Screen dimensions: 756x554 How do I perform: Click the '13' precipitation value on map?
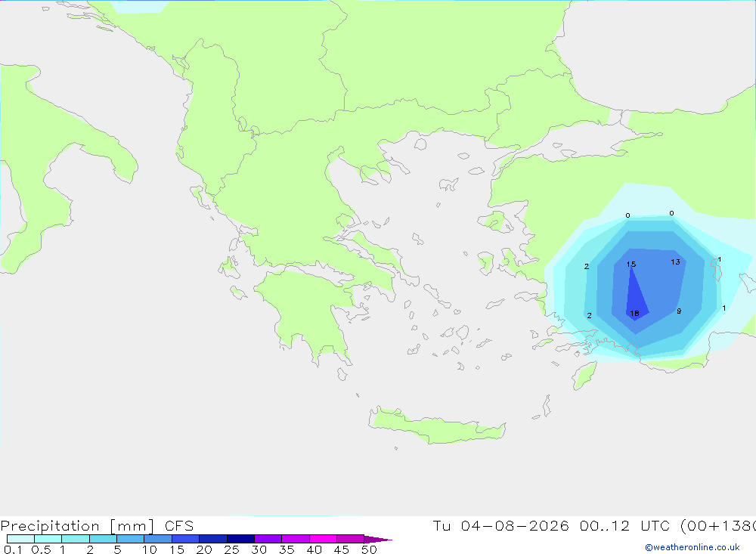tap(675, 262)
